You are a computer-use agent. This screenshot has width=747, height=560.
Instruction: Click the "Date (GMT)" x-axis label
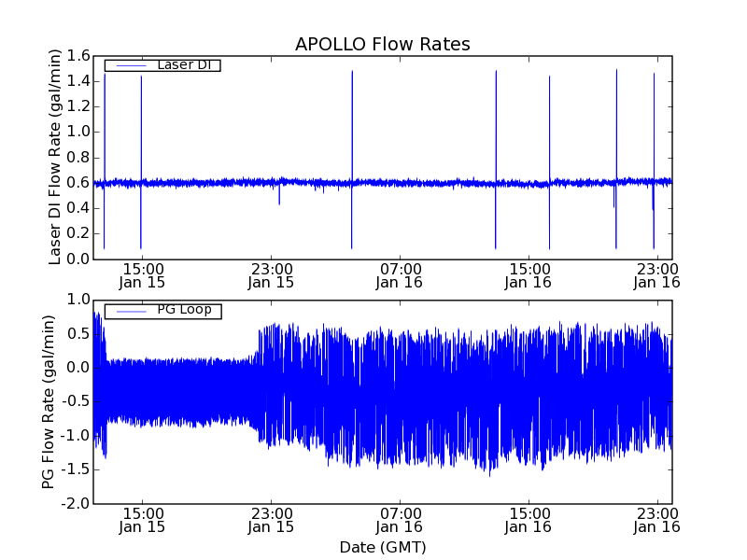coord(383,547)
